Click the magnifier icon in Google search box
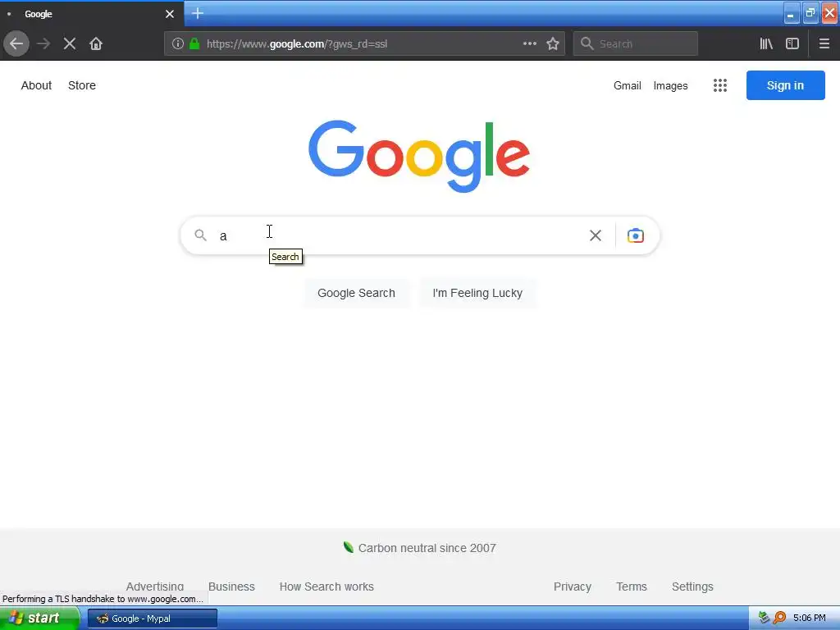Viewport: 840px width, 630px height. [200, 235]
